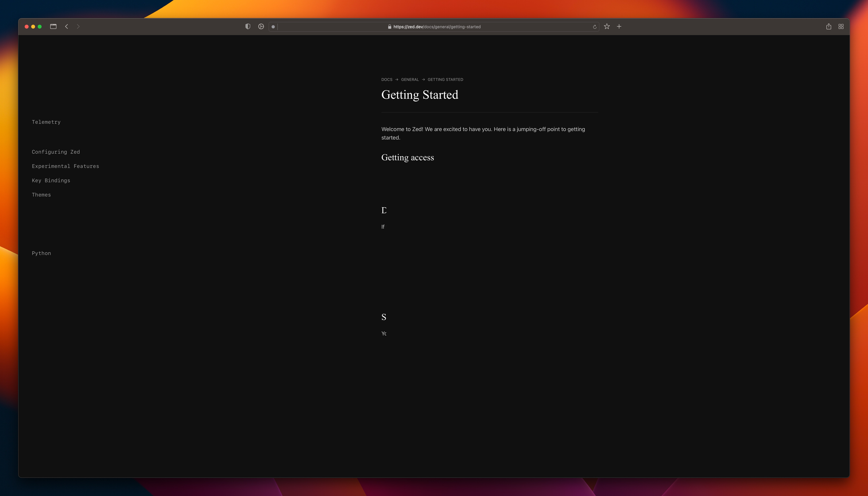Viewport: 868px width, 496px height.
Task: Minimize the window with the yellow button
Action: 33,27
